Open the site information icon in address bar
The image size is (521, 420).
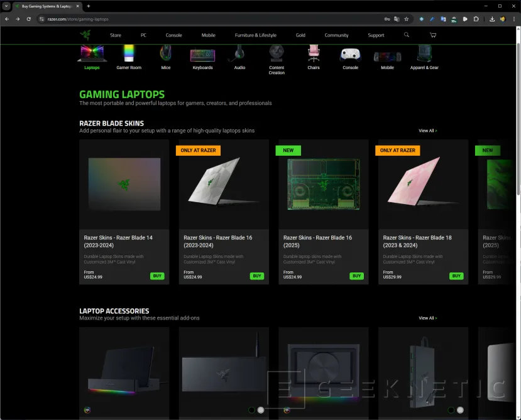[x=41, y=19]
